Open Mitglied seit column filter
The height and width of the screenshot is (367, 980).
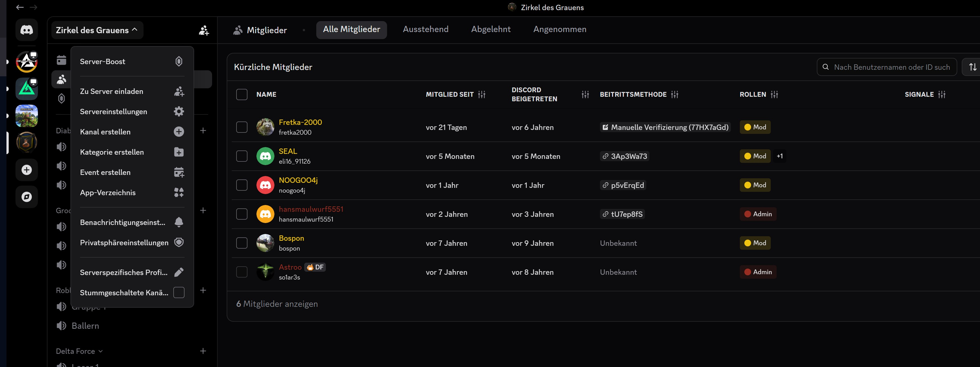tap(482, 94)
